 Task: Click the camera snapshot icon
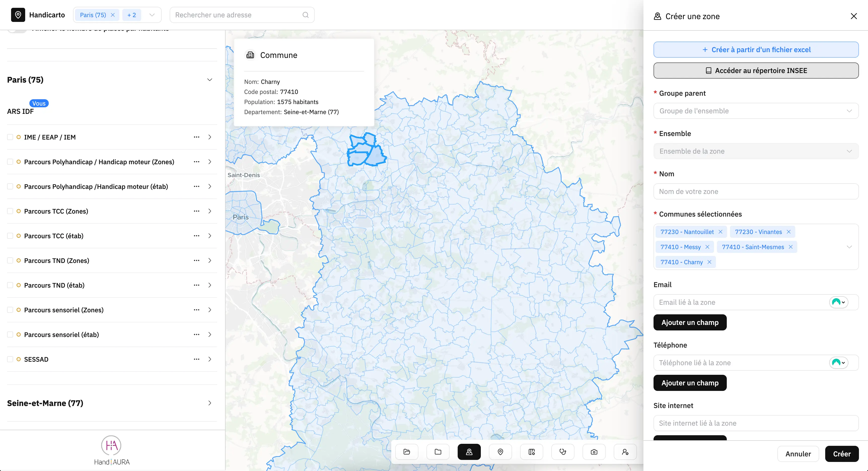click(594, 452)
